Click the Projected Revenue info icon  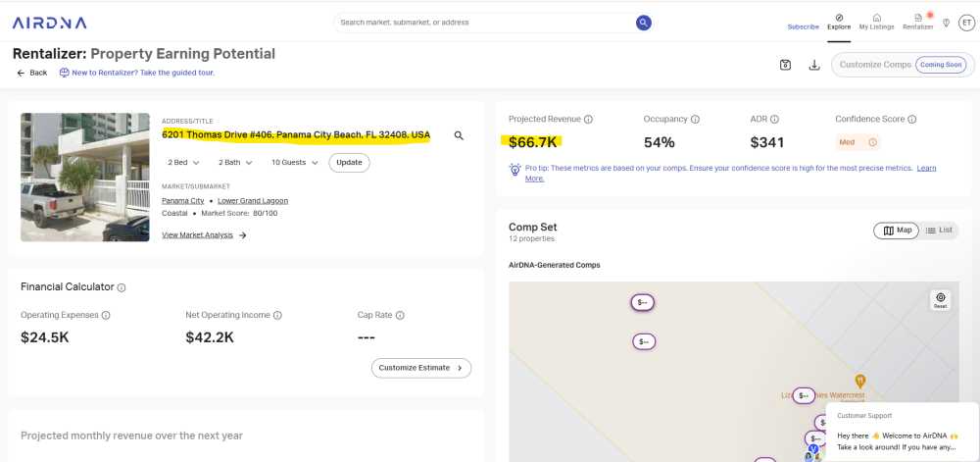click(x=589, y=120)
